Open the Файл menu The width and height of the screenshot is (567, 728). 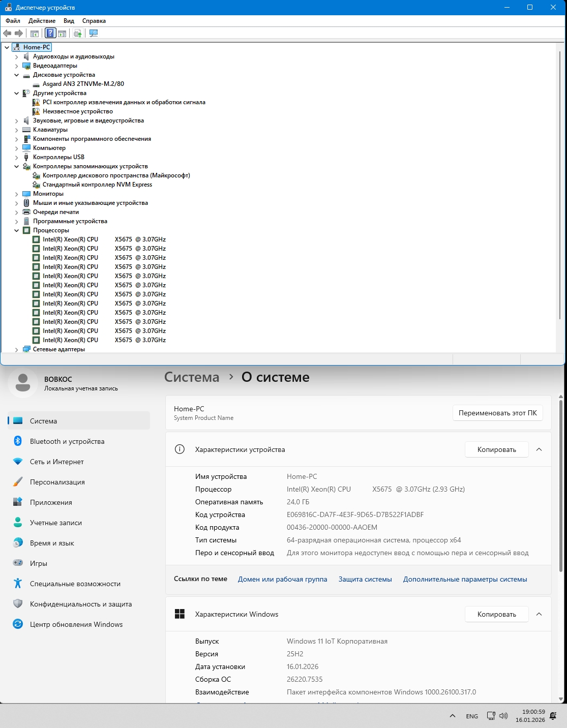[x=13, y=21]
